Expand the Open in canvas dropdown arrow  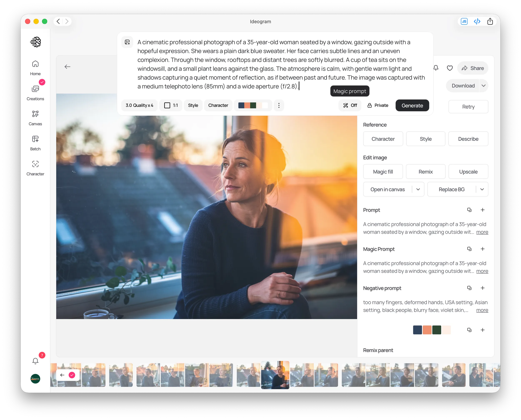(x=418, y=189)
